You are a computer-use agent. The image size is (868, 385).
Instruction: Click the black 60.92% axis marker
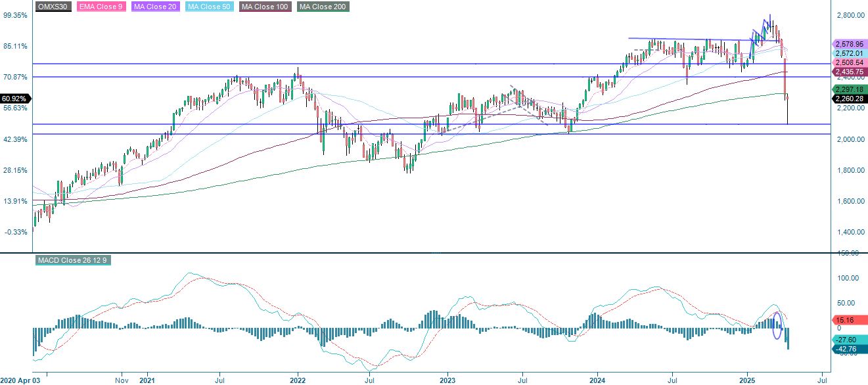[x=14, y=98]
